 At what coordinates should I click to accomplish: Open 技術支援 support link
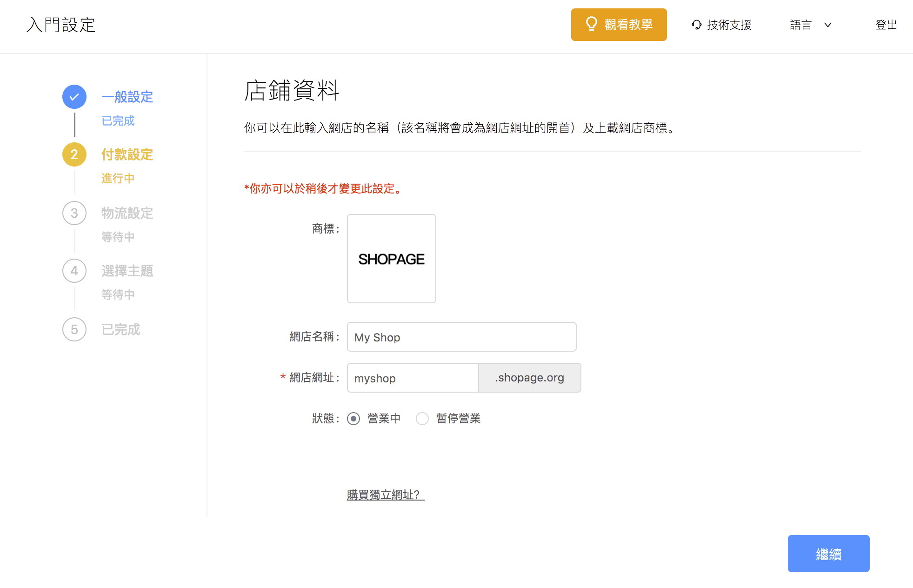(x=721, y=25)
